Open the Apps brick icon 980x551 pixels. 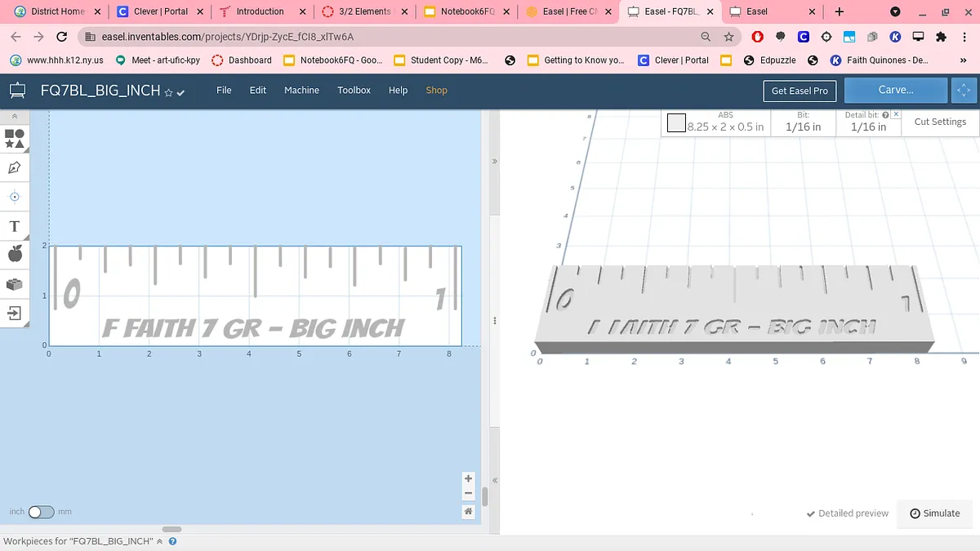click(x=14, y=284)
